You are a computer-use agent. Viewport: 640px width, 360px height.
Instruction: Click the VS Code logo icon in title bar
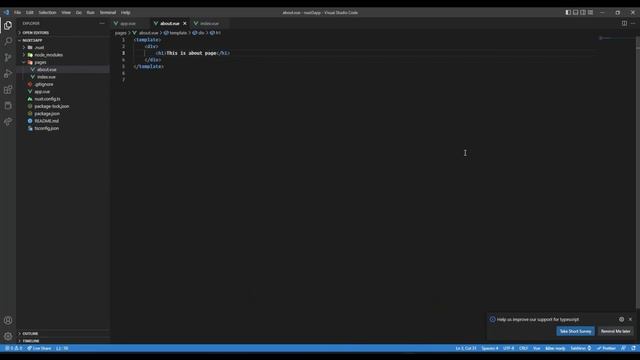coord(6,13)
